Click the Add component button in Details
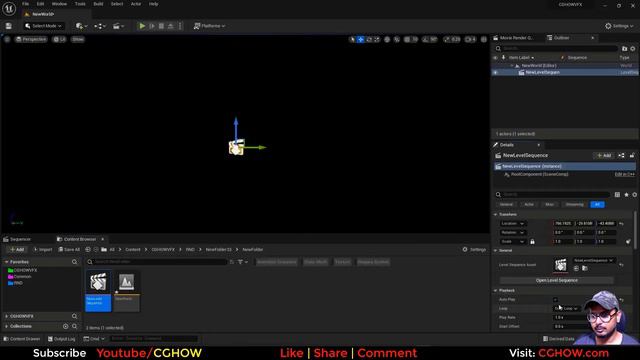This screenshot has height=360, width=640. tap(604, 156)
